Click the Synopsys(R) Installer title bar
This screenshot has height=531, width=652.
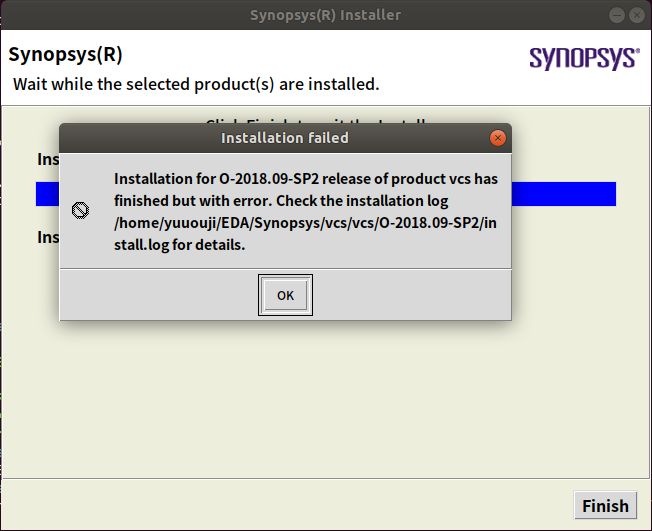pyautogui.click(x=325, y=14)
